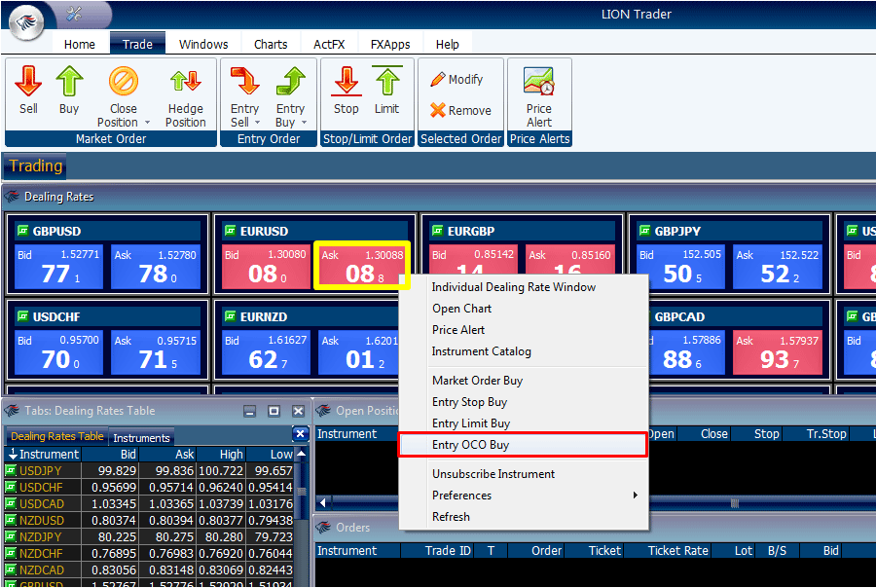This screenshot has height=588, width=876.
Task: Click the Entry Sell order icon
Action: coord(244,81)
